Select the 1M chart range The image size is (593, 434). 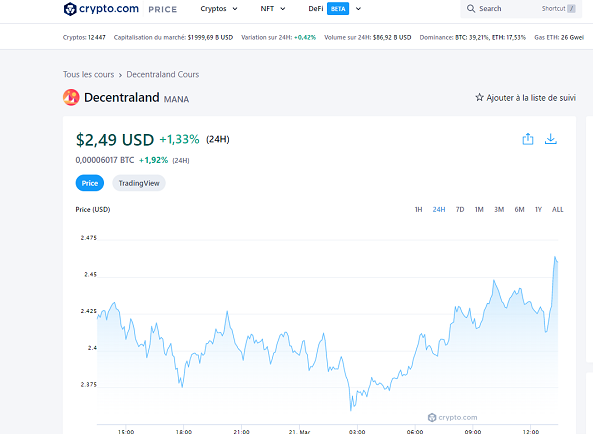pyautogui.click(x=479, y=209)
